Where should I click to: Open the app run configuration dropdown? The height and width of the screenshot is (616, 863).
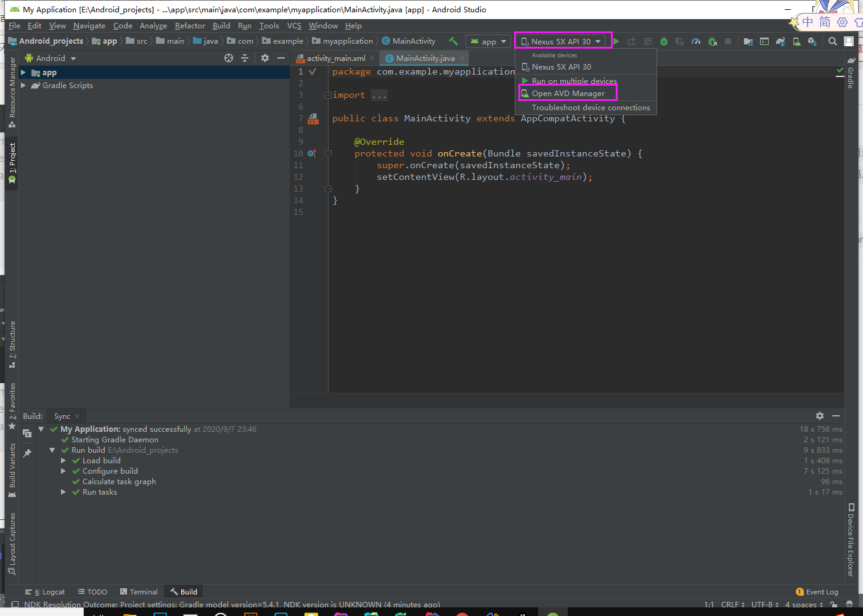(488, 41)
